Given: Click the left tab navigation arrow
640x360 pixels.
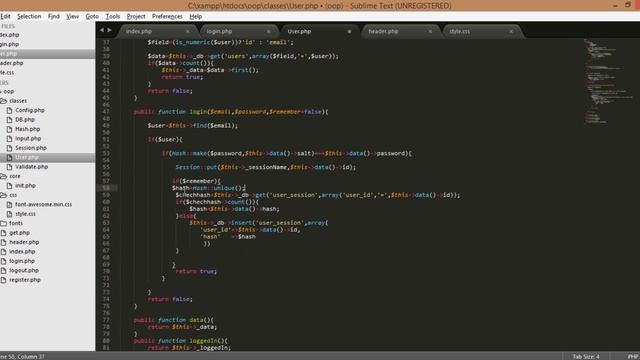Looking at the screenshot, I should pos(102,30).
